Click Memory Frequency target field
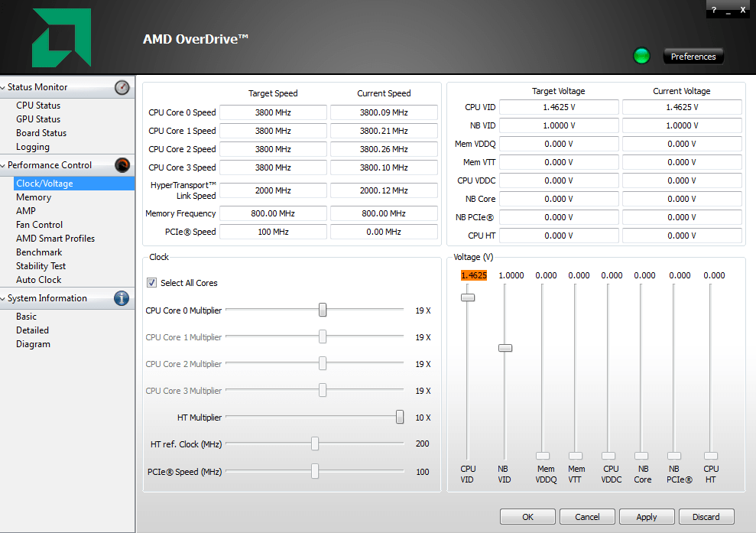 [x=273, y=213]
